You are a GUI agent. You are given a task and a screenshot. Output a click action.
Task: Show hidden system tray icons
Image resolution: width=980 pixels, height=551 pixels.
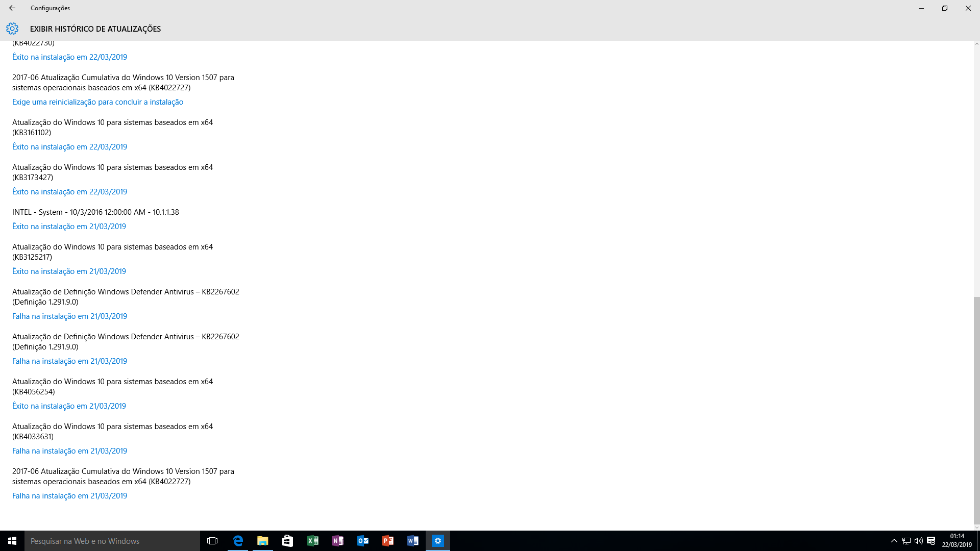pos(894,541)
